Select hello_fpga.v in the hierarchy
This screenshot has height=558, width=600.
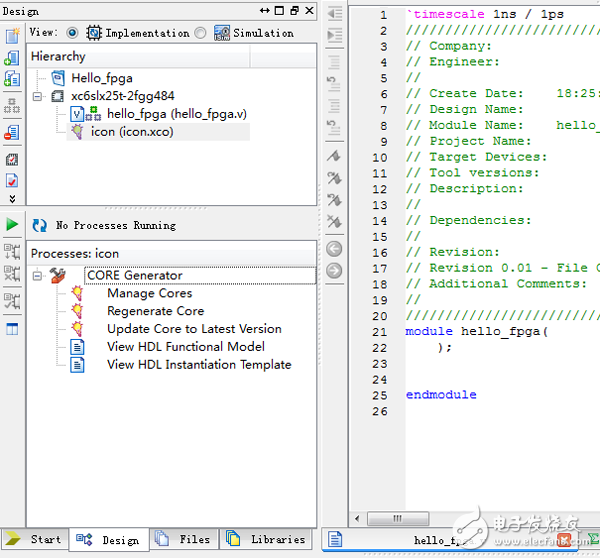coord(176,114)
